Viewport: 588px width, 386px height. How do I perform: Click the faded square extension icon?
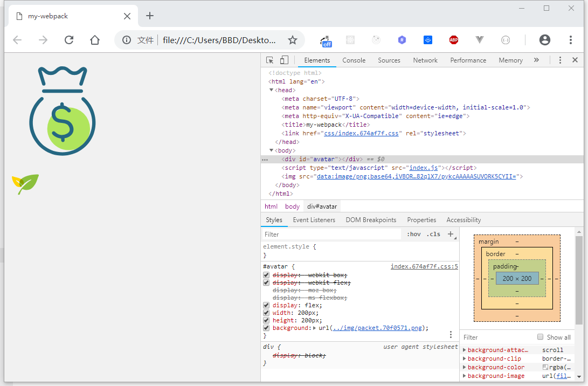[x=350, y=40]
